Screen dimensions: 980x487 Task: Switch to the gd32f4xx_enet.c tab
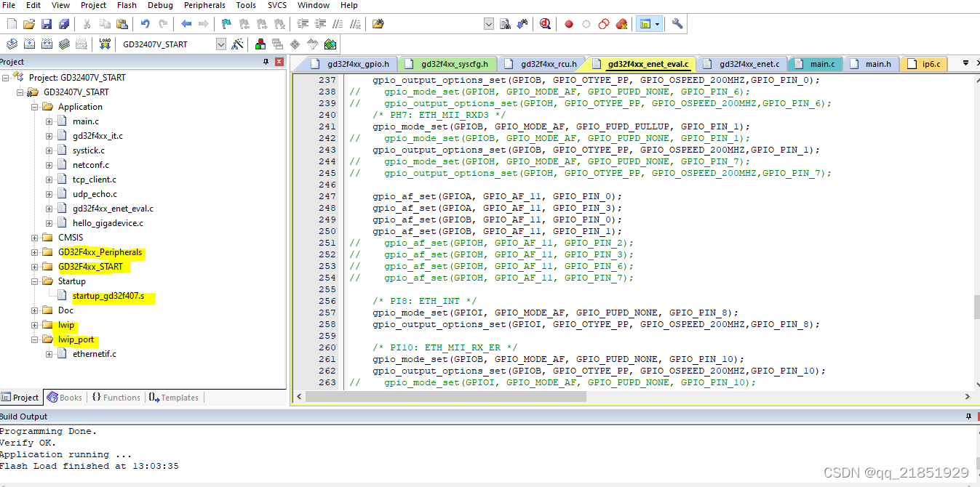742,64
